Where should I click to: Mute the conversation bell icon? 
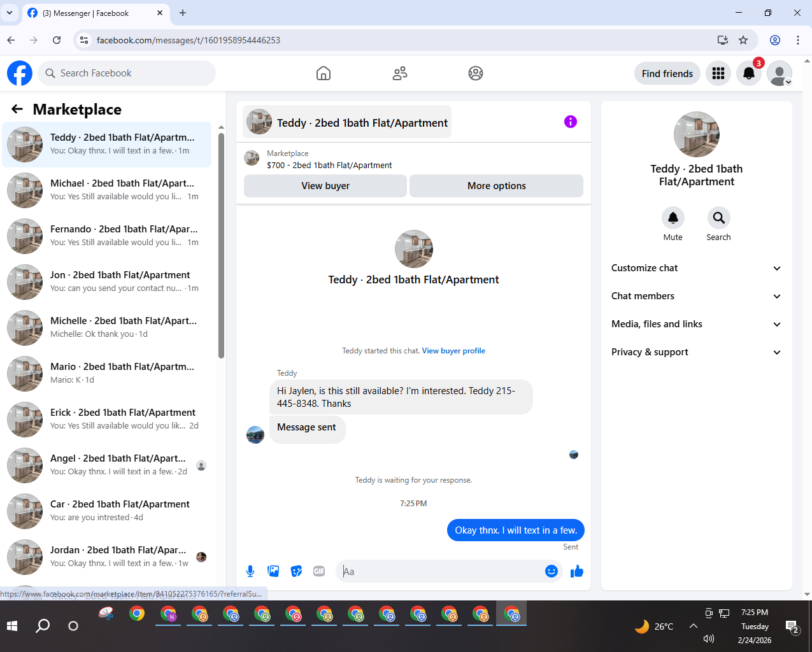[x=673, y=218]
